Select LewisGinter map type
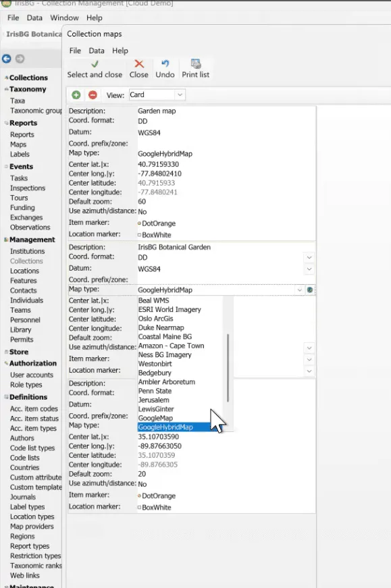Image resolution: width=391 pixels, height=588 pixels. click(x=156, y=408)
